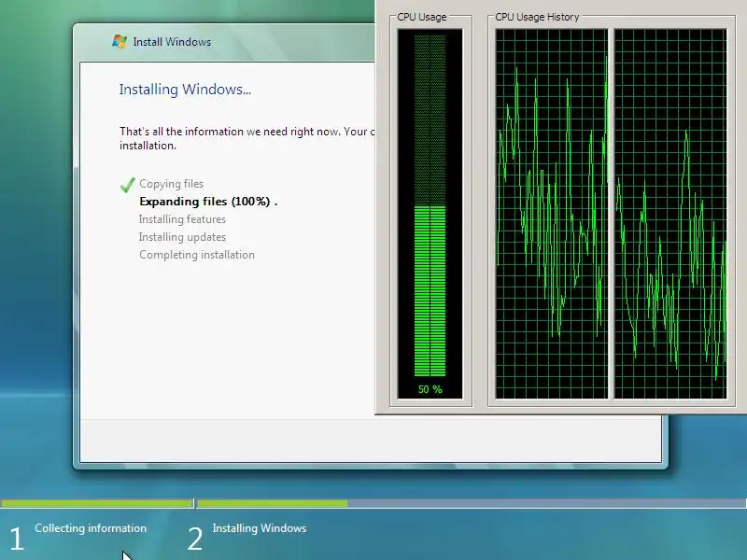Viewport: 747px width, 560px height.
Task: Click the 'Installing Windows' stage label at bottom
Action: pos(260,528)
